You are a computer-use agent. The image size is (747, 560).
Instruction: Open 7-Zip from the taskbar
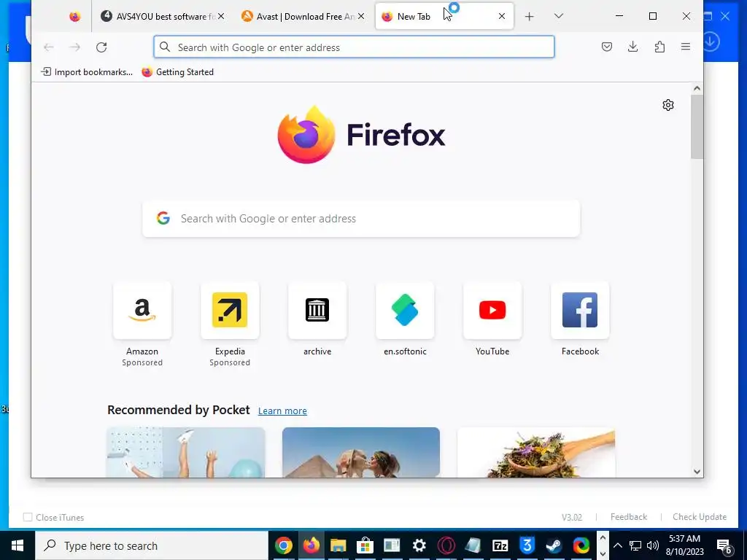[x=500, y=545]
